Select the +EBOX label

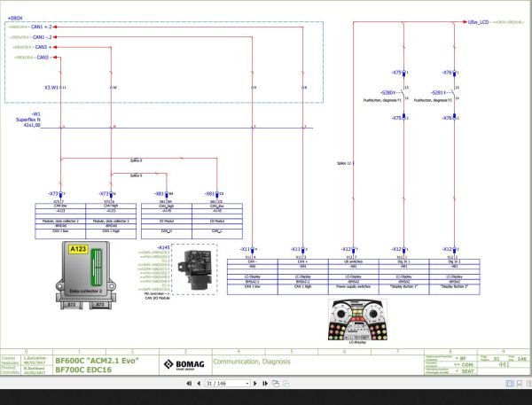pyautogui.click(x=15, y=18)
